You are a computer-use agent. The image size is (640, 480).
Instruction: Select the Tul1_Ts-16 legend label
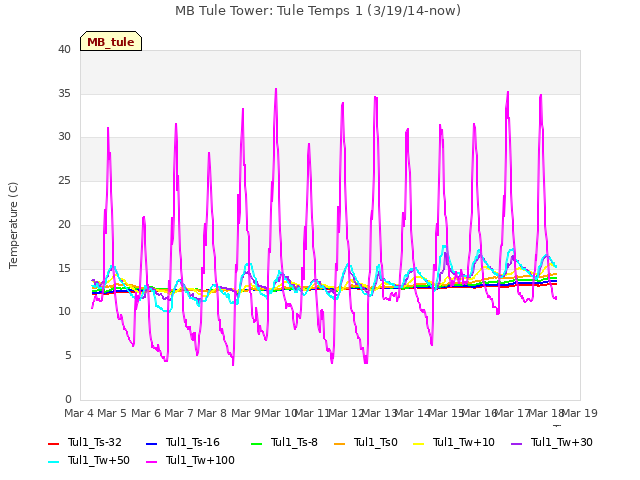coord(193,442)
